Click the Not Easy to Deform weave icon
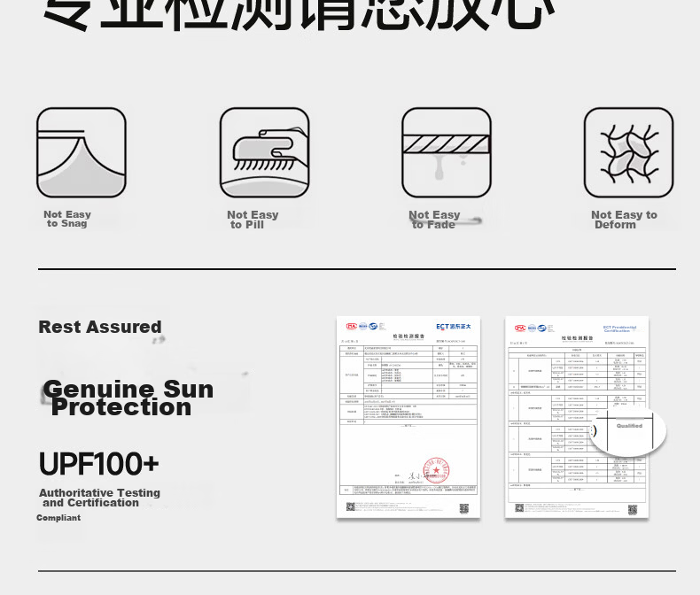Image resolution: width=700 pixels, height=595 pixels. pos(628,152)
